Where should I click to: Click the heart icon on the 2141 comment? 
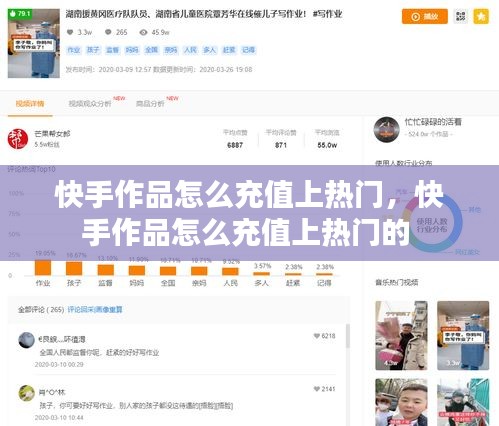point(317,389)
